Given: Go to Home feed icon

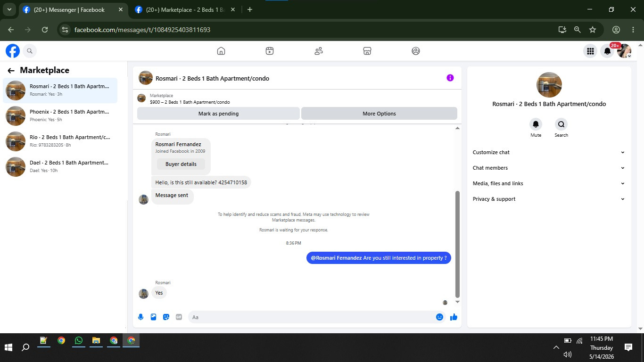Looking at the screenshot, I should pyautogui.click(x=221, y=51).
